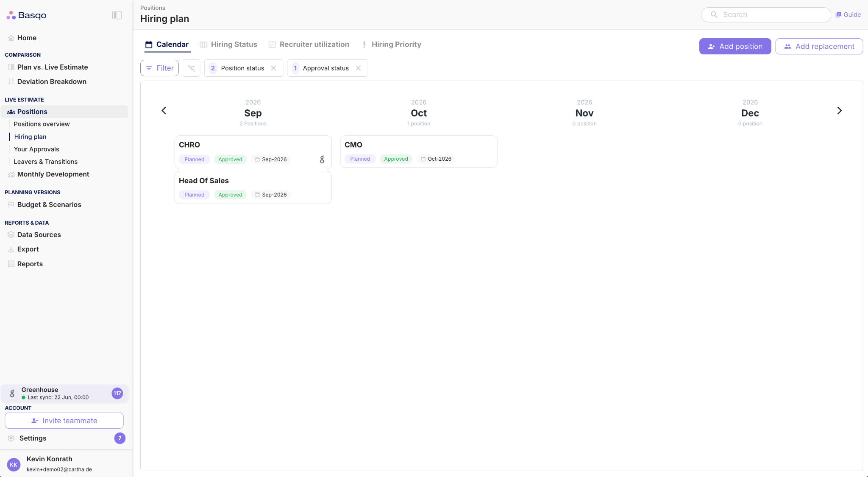Open Positions overview subpage

pos(42,124)
